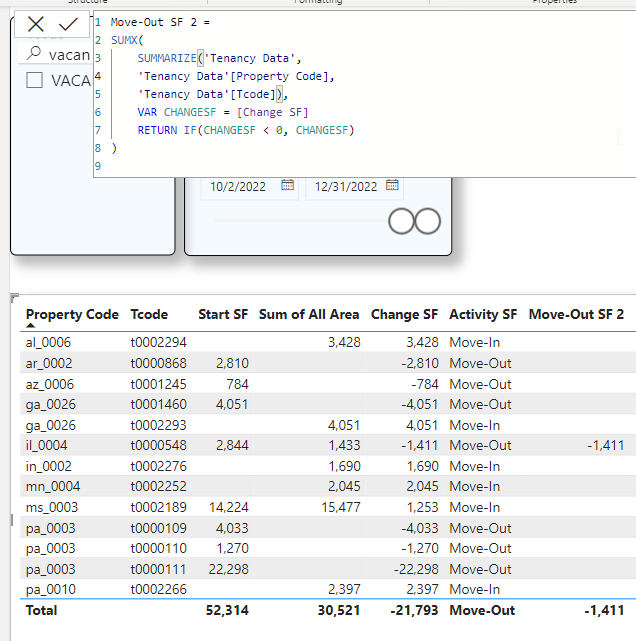Cancel the formula with the X icon
Screen dimensions: 636x641
(x=36, y=25)
